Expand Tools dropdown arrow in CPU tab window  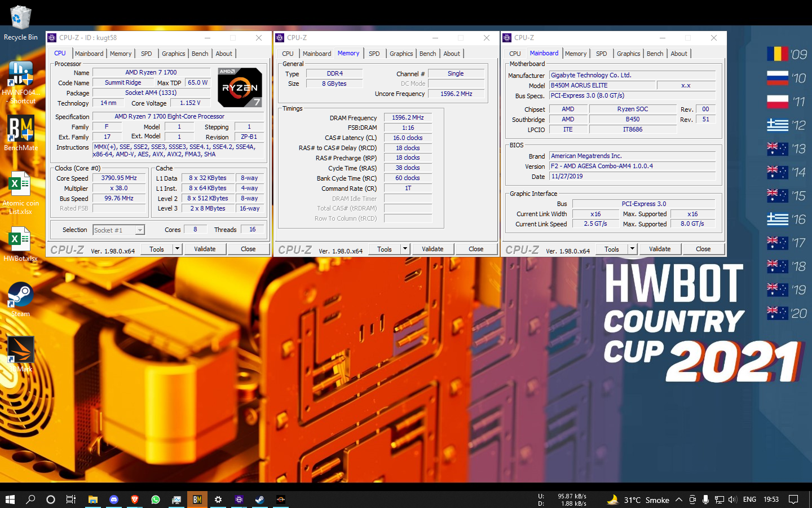pyautogui.click(x=177, y=249)
